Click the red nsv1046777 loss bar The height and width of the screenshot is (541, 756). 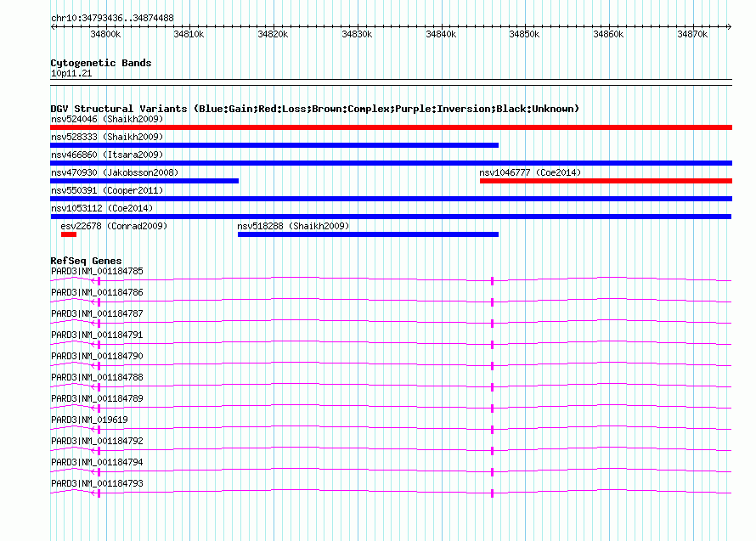coord(606,181)
